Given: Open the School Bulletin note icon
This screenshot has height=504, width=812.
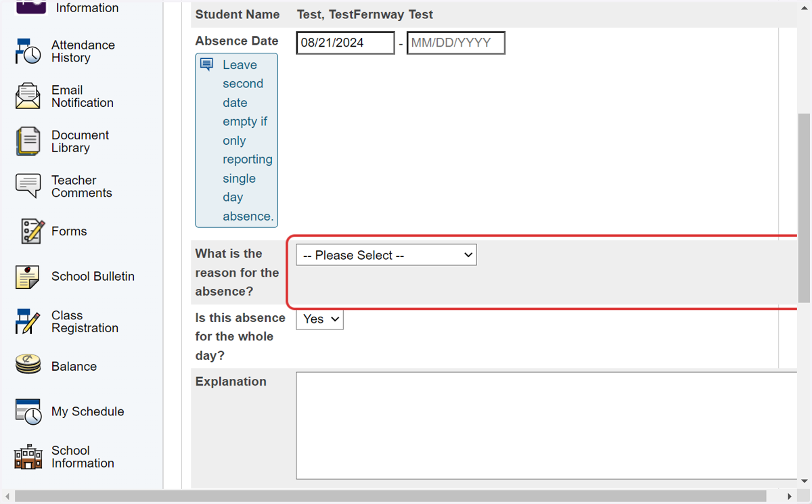Looking at the screenshot, I should click(28, 277).
